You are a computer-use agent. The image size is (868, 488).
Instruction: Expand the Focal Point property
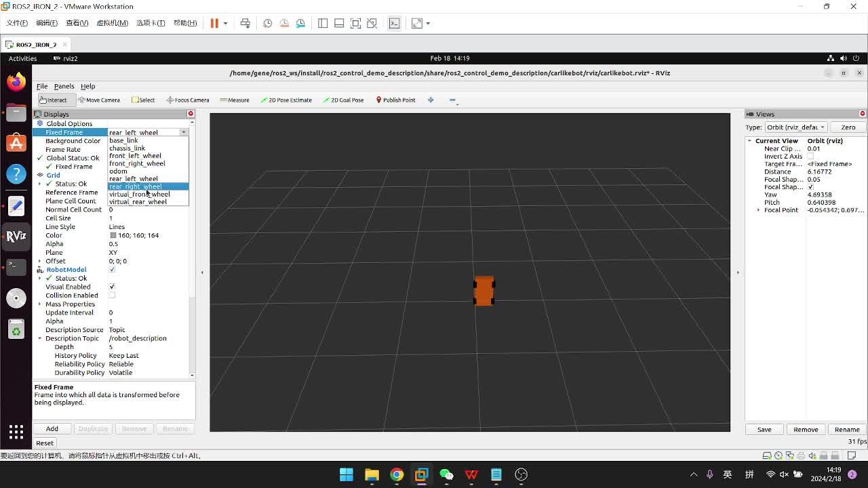pyautogui.click(x=758, y=210)
